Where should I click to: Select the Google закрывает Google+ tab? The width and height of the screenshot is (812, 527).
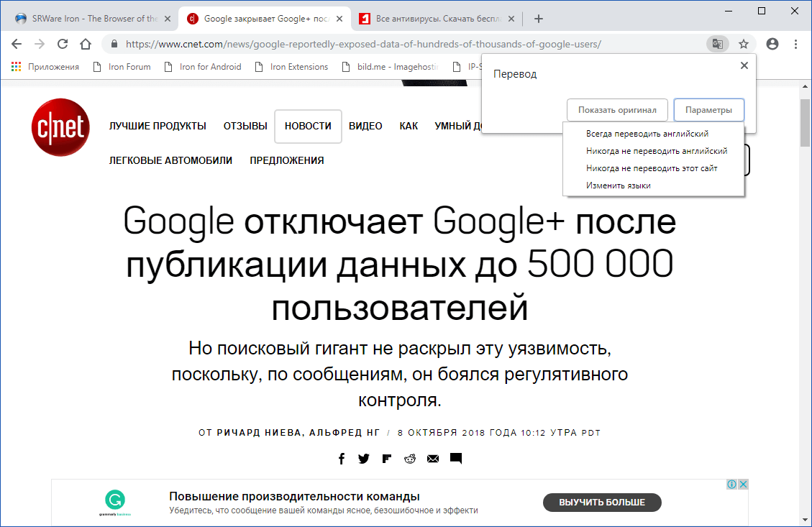click(x=264, y=19)
